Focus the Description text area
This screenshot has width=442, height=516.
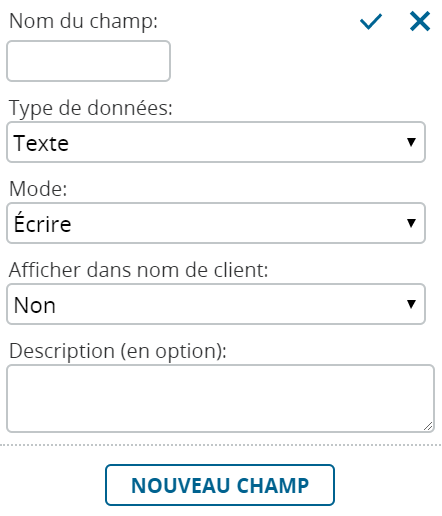tap(220, 398)
